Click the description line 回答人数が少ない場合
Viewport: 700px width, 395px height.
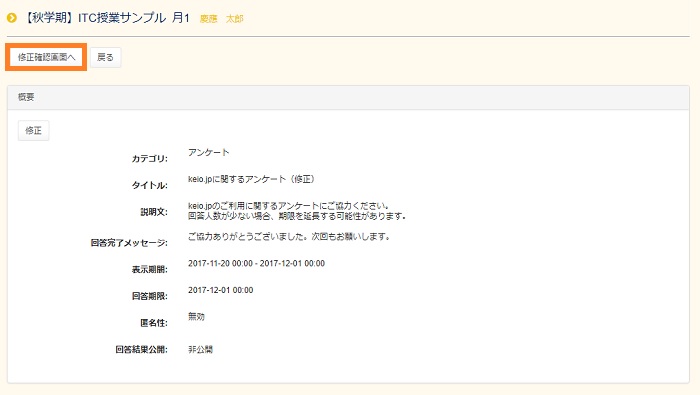tap(297, 216)
